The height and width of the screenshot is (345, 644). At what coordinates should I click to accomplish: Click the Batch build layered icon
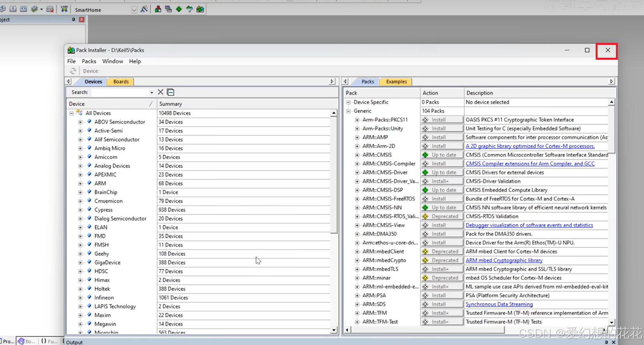(34, 9)
